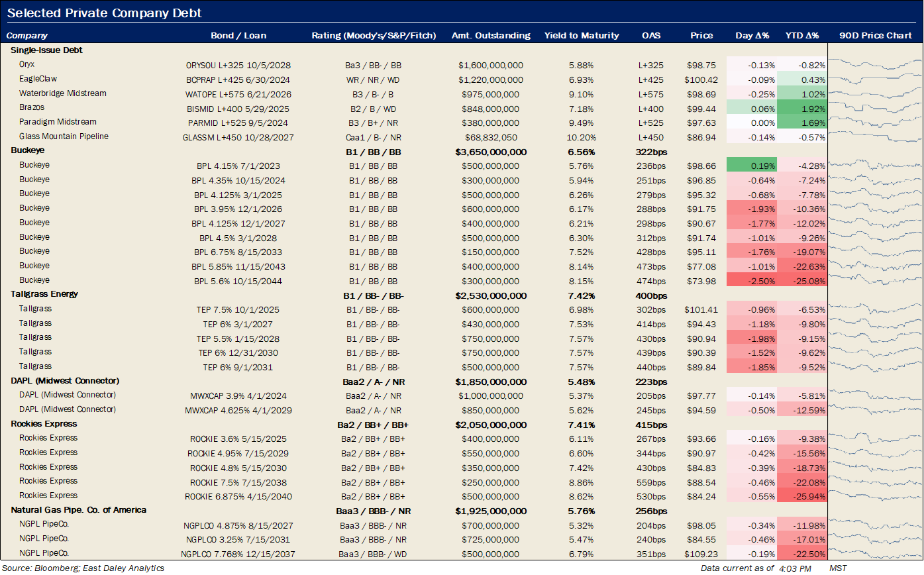The image size is (924, 575).
Task: Open the BPL 5.6% 10/15/2044 row sparkline
Action: click(x=875, y=280)
